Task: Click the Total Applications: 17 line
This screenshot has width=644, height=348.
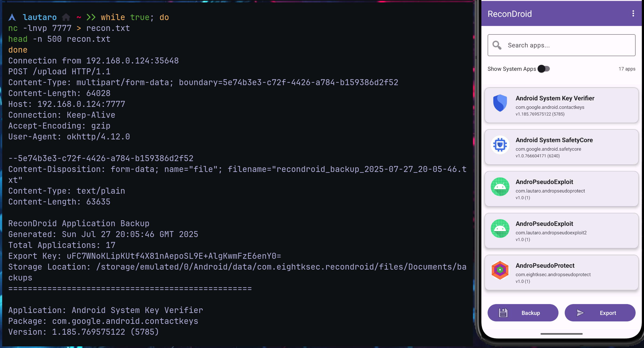Action: tap(62, 245)
